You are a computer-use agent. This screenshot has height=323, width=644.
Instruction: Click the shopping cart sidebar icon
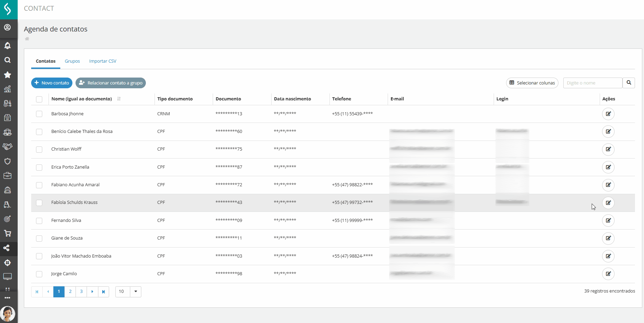pyautogui.click(x=7, y=233)
